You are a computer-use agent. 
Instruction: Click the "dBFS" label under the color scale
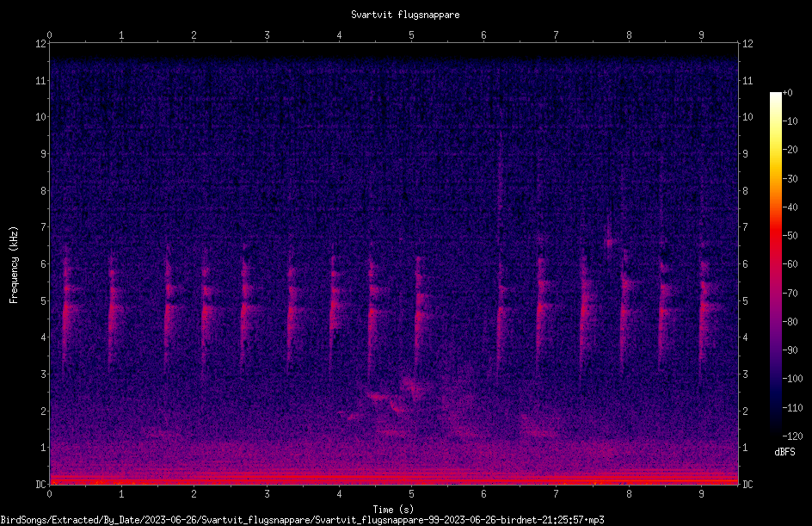point(784,452)
